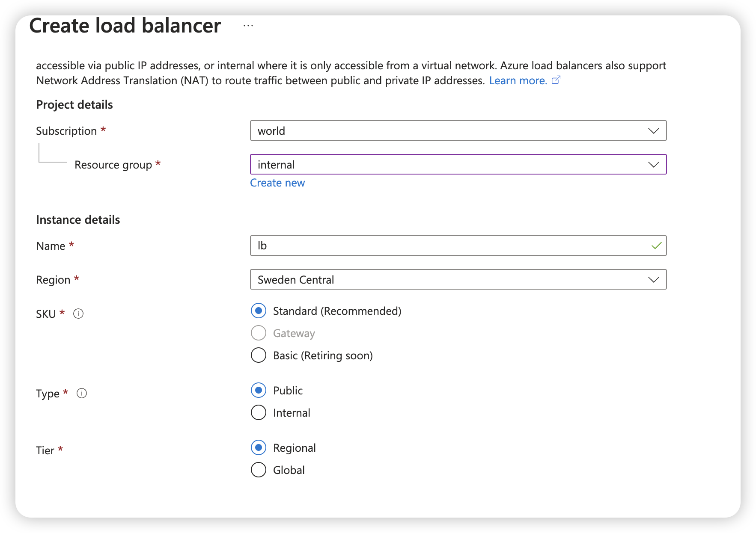Image resolution: width=756 pixels, height=533 pixels.
Task: Click the Create load balancer title
Action: click(x=125, y=26)
